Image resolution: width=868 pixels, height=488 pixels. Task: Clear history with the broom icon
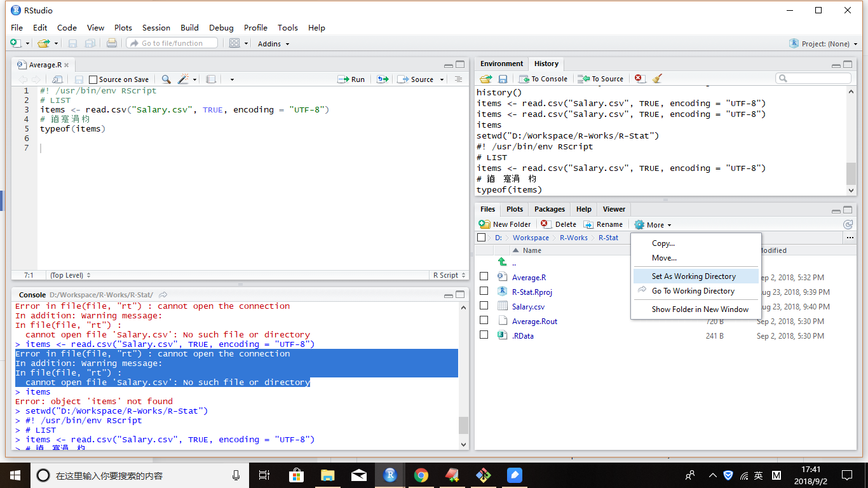657,79
